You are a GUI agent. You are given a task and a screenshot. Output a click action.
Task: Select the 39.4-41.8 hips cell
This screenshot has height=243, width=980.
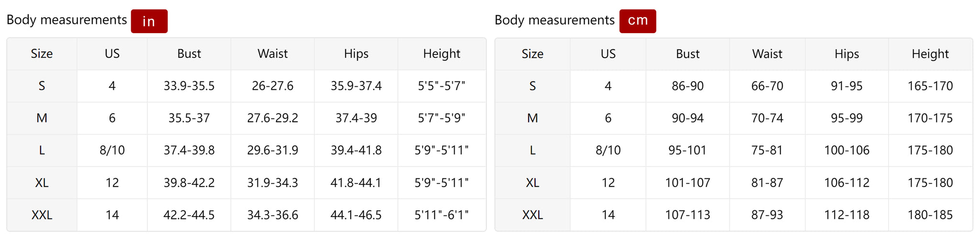[356, 150]
